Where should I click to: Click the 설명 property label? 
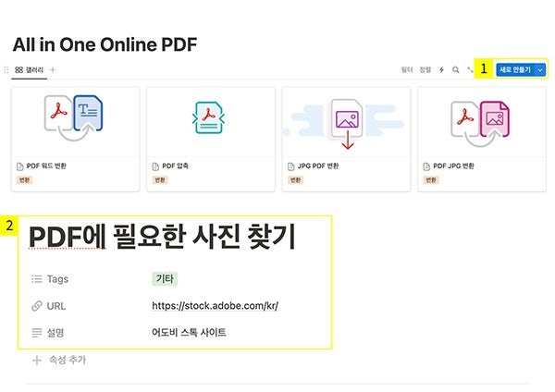55,333
